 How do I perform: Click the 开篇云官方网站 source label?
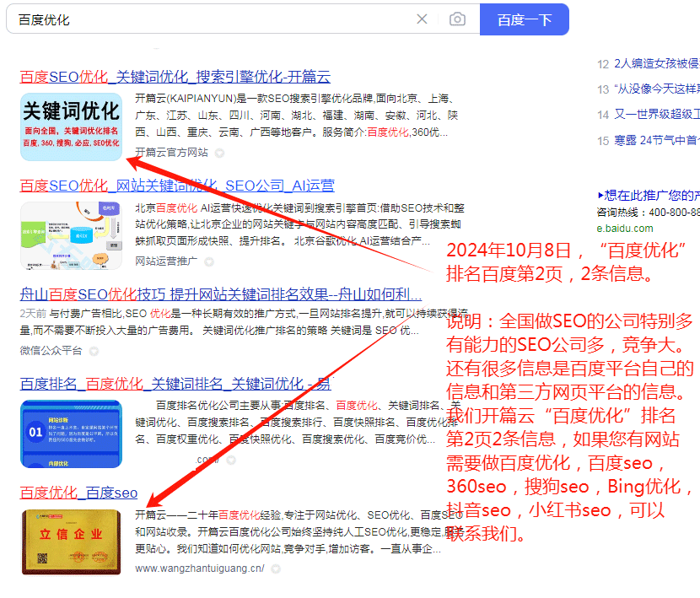(x=171, y=153)
